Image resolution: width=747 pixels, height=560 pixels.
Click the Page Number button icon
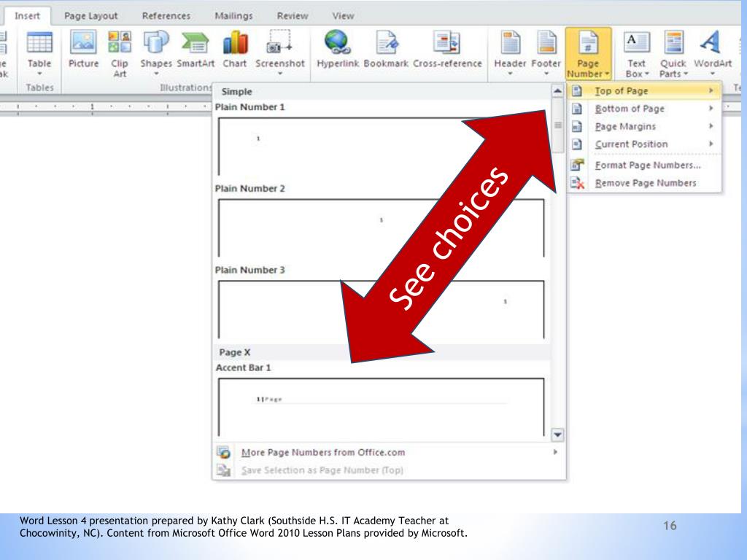(x=588, y=42)
